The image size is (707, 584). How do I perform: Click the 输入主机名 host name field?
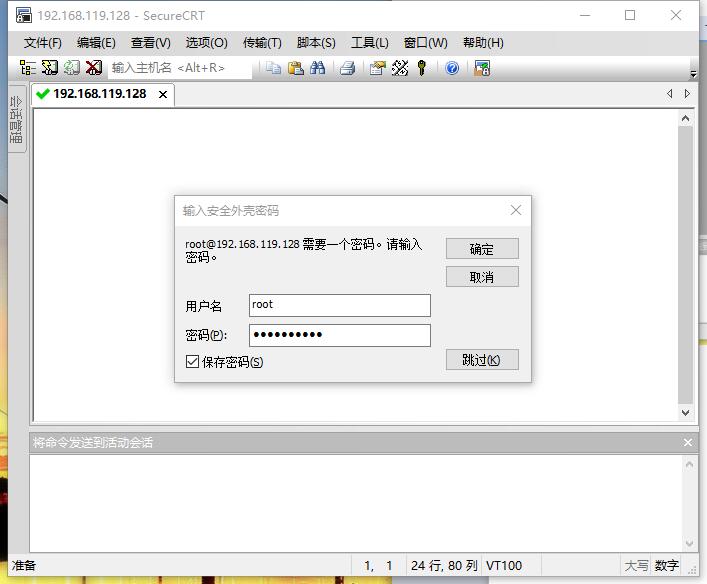tap(180, 68)
